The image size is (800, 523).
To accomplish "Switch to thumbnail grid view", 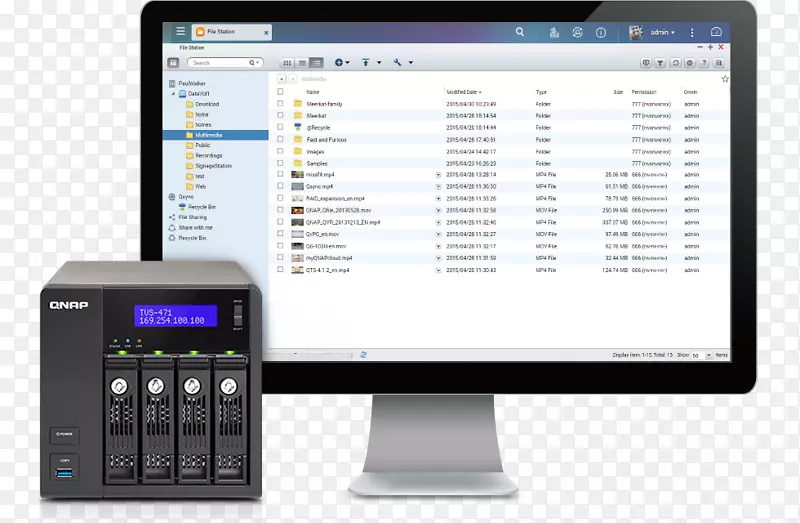I will coord(287,63).
